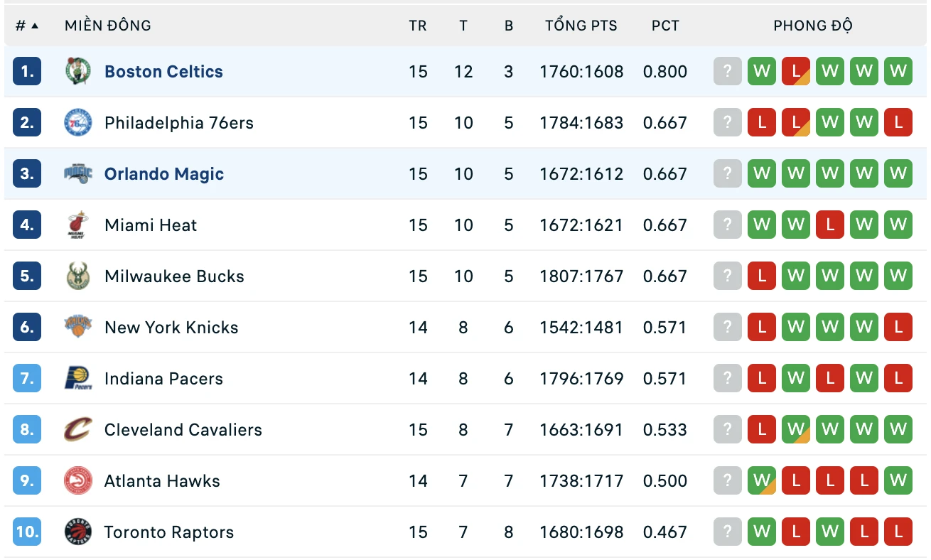Image resolution: width=931 pixels, height=560 pixels.
Task: Click the New York Knicks logo
Action: 78,328
